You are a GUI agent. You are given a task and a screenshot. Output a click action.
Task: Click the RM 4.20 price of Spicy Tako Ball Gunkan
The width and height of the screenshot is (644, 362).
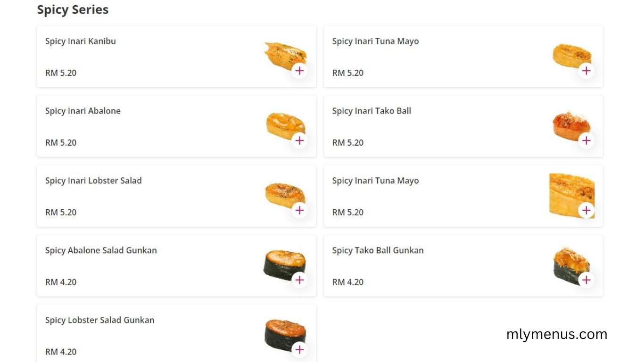[x=347, y=282]
